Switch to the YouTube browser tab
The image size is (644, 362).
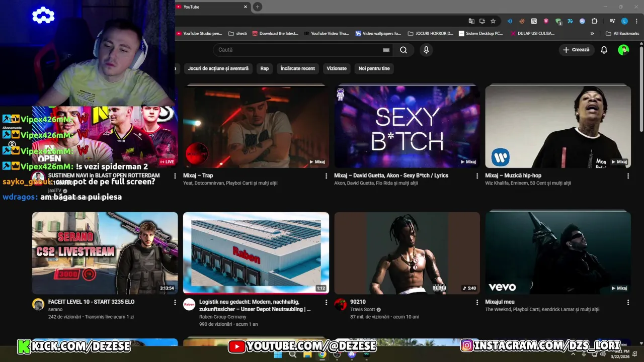211,7
